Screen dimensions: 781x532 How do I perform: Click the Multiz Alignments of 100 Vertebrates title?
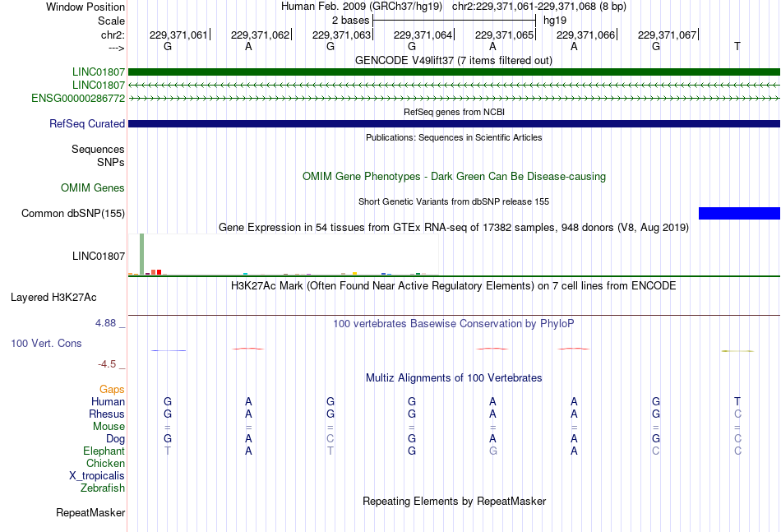454,378
